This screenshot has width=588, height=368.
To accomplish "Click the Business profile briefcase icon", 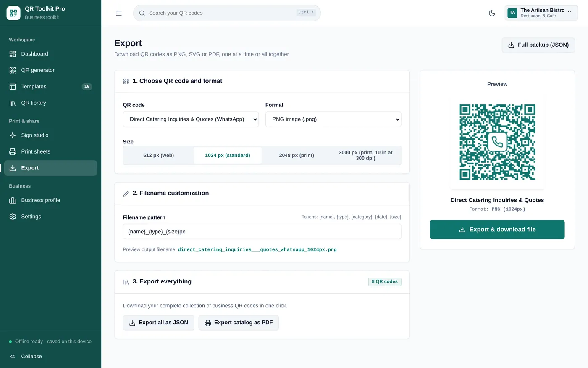I will [13, 201].
